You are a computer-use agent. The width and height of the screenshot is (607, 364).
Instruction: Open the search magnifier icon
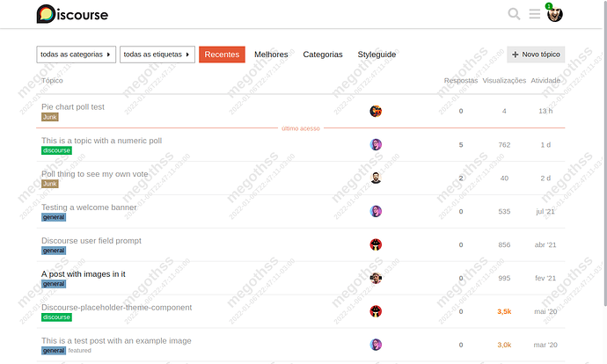click(x=514, y=14)
